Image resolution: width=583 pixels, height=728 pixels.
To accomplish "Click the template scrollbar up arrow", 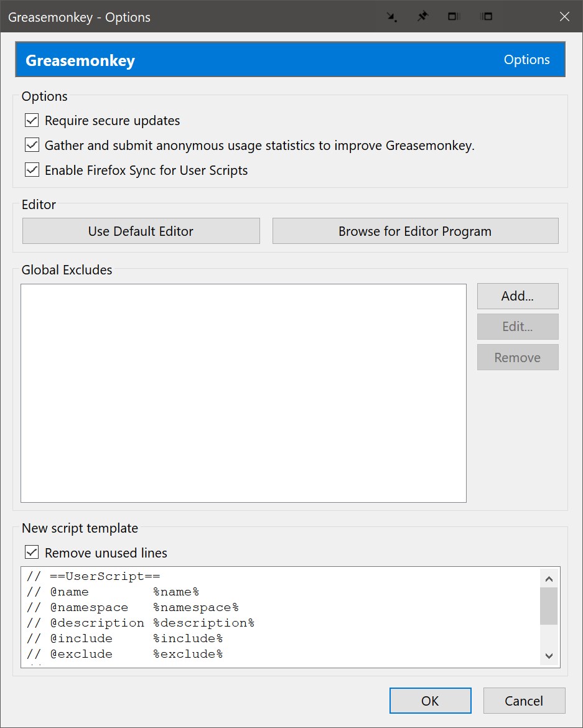I will click(549, 578).
